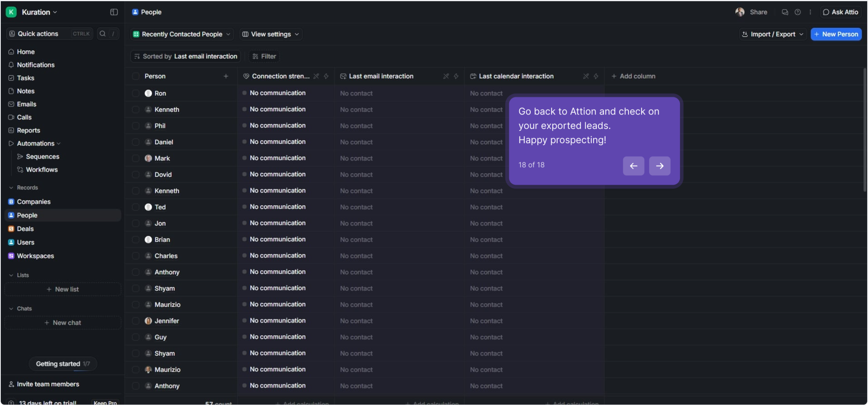Toggle the select-all checkbox in the header
Image resolution: width=868 pixels, height=405 pixels.
[x=135, y=76]
